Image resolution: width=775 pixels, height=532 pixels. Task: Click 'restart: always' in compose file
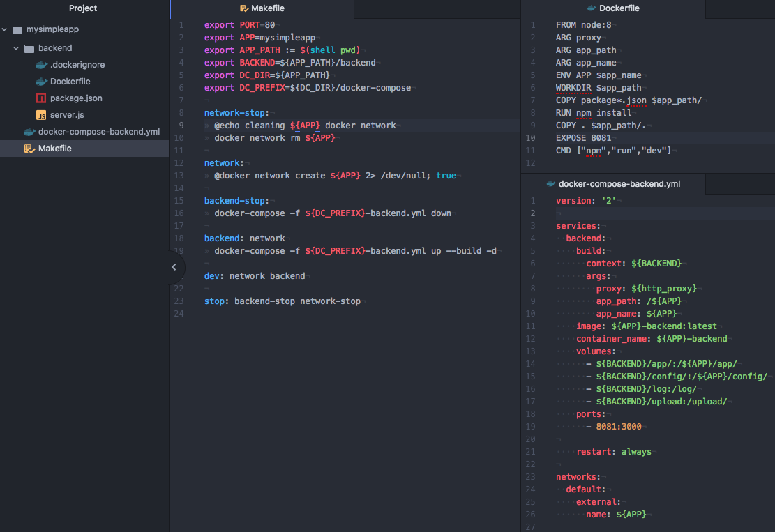click(613, 452)
